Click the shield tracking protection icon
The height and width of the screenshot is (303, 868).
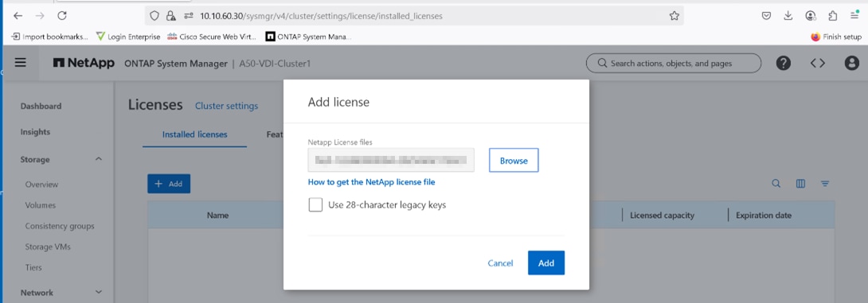coord(155,16)
